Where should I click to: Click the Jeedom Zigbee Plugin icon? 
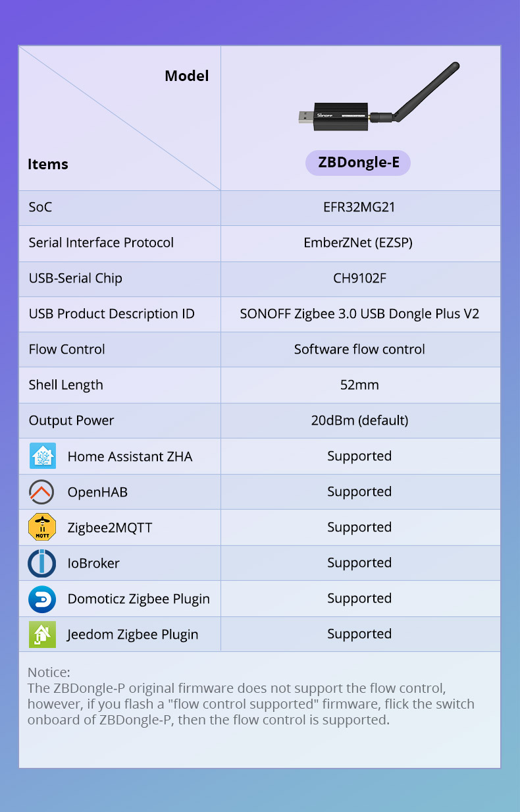(42, 634)
